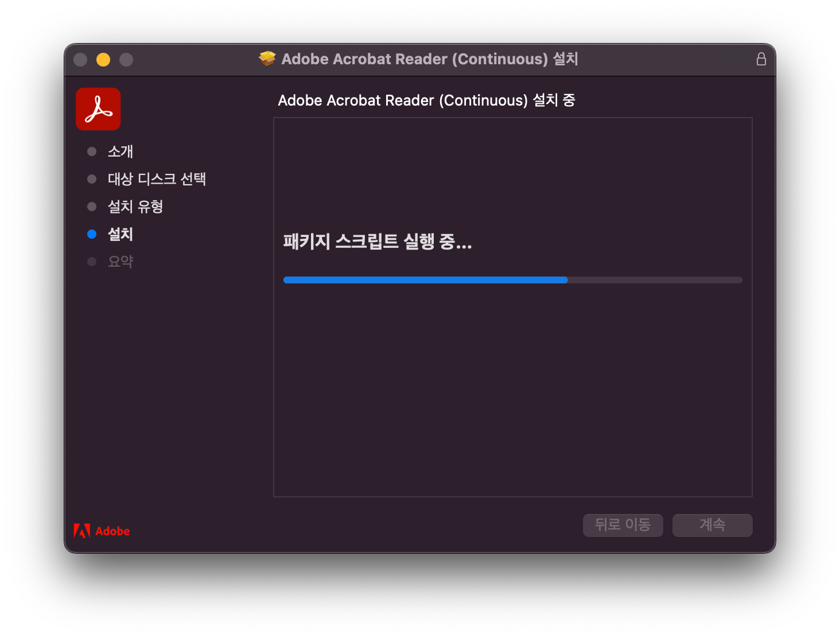840x638 pixels.
Task: Select the 설치 유형 step
Action: point(135,206)
